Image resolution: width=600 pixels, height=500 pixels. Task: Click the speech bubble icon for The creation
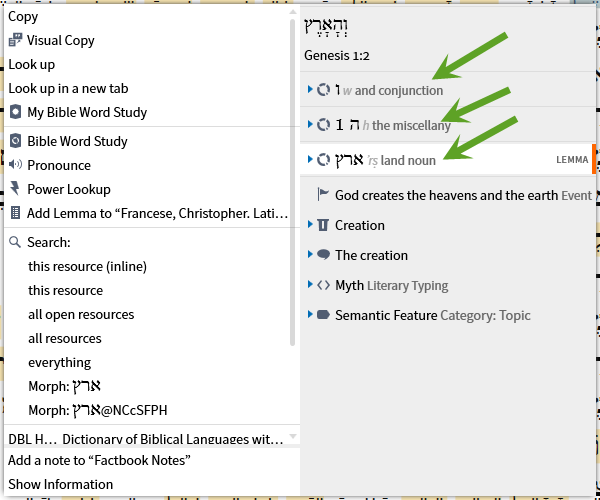tap(323, 254)
